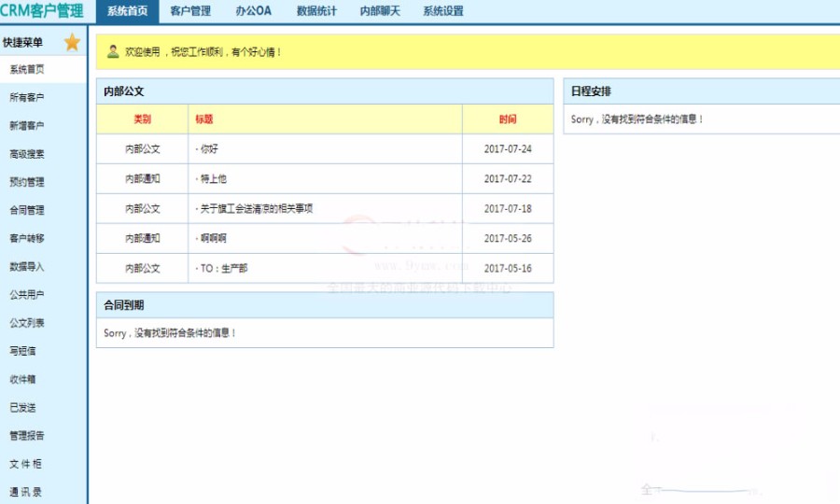840x504 pixels.
Task: Go to 已发送 in the sidebar
Action: pos(22,408)
